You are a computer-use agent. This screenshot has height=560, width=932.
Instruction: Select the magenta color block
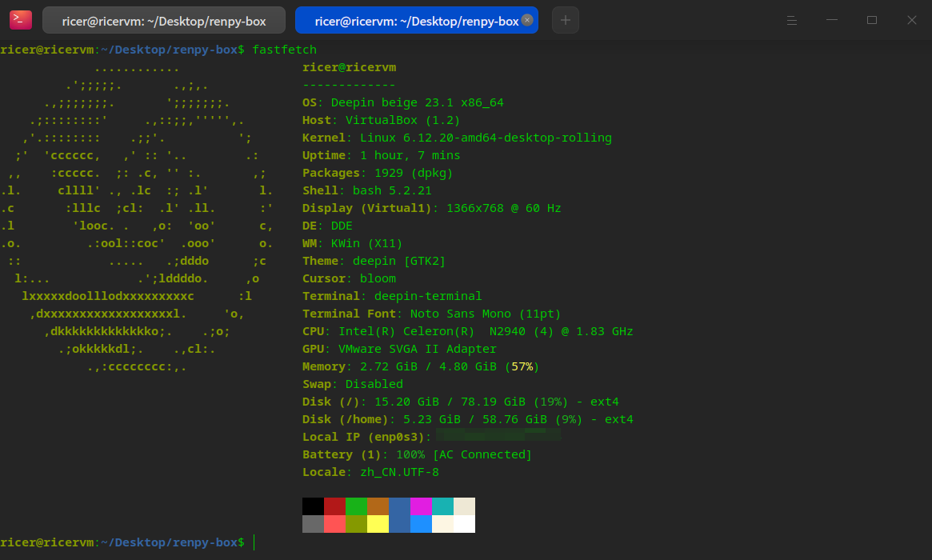coord(421,506)
